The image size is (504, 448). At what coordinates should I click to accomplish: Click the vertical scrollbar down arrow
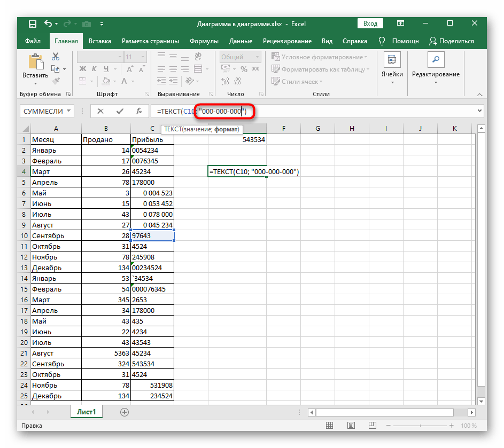(481, 401)
